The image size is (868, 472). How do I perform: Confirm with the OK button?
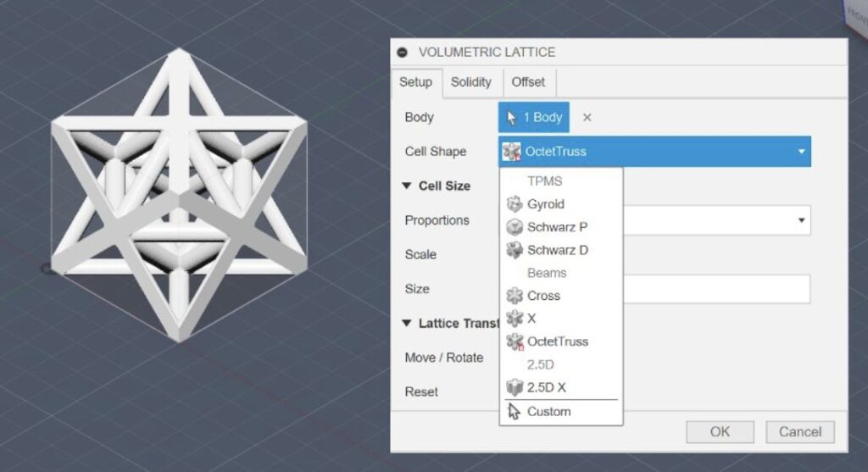(x=720, y=432)
